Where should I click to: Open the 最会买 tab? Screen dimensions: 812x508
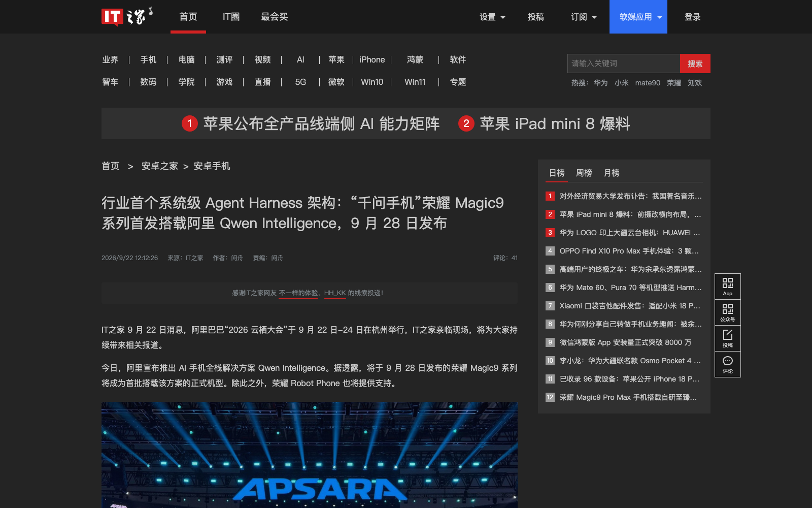pos(275,17)
